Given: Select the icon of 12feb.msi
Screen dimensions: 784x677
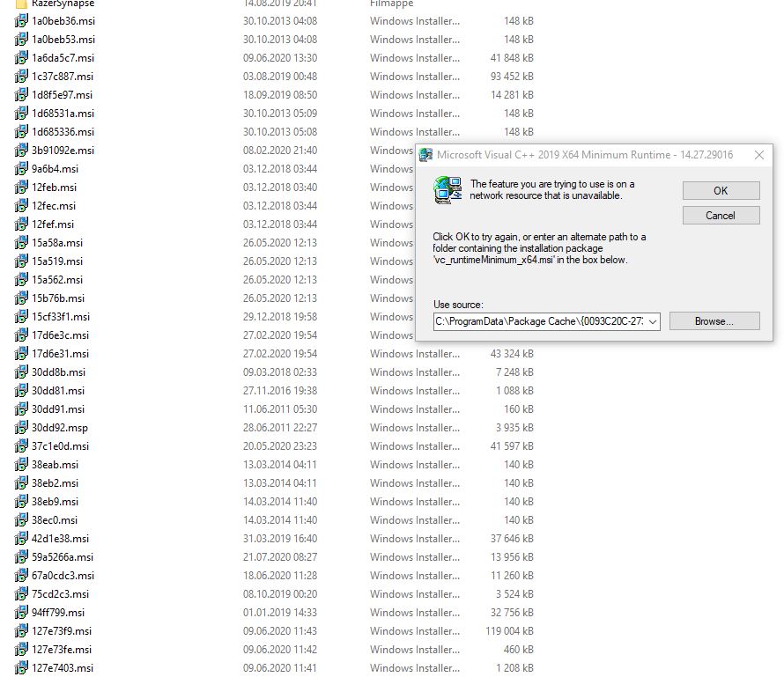Looking at the screenshot, I should 21,188.
